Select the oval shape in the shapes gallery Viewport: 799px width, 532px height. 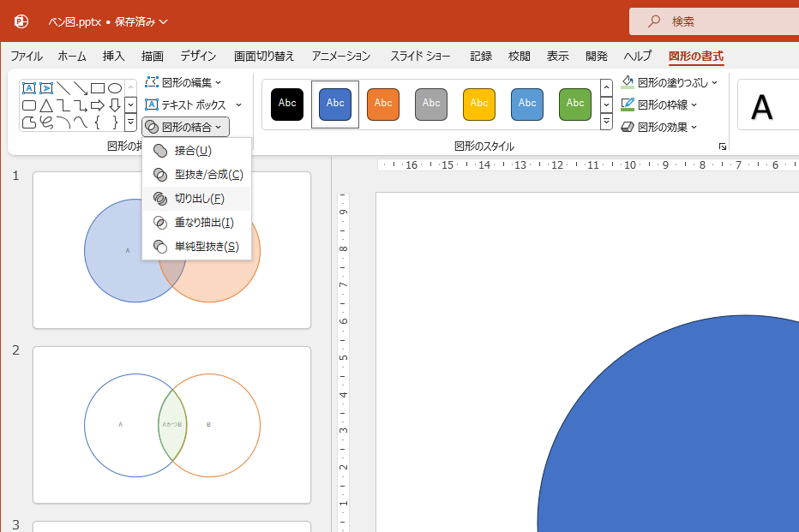point(115,88)
